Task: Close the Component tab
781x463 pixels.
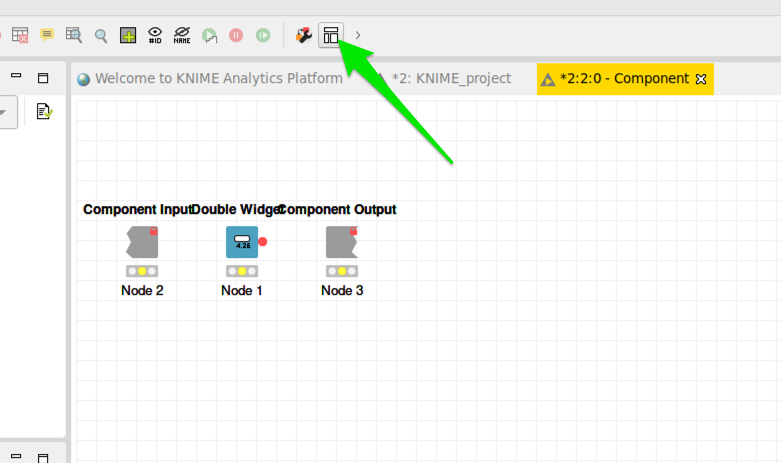Action: [701, 79]
